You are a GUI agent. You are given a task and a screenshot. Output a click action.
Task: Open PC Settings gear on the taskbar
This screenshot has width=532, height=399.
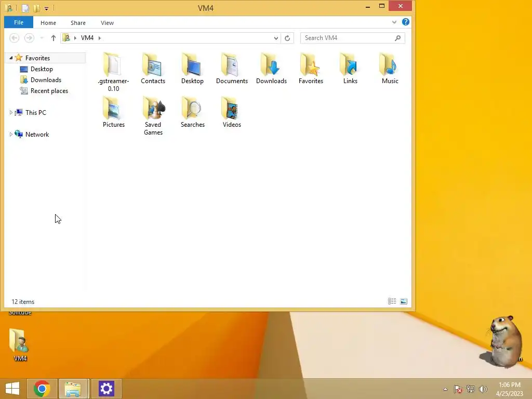coord(106,389)
